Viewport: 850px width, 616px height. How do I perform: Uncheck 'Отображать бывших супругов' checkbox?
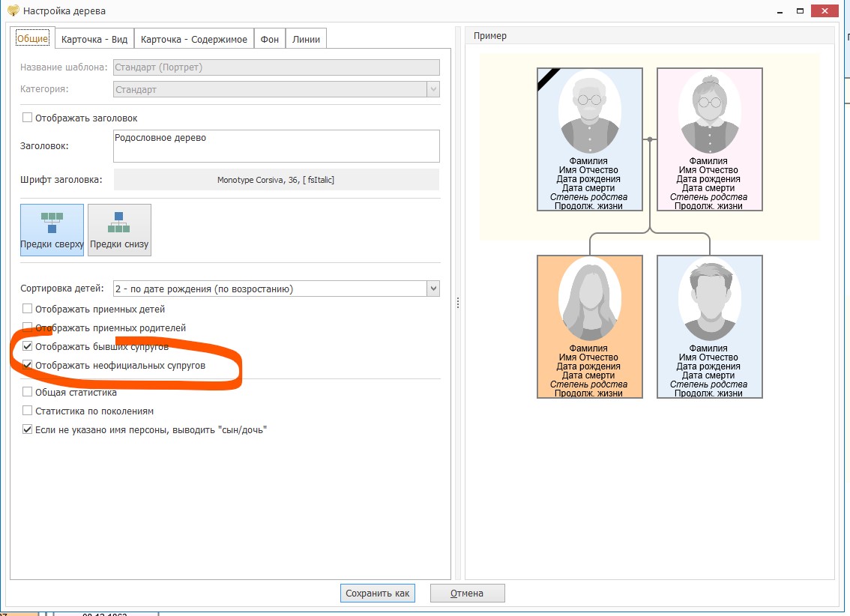(x=28, y=347)
